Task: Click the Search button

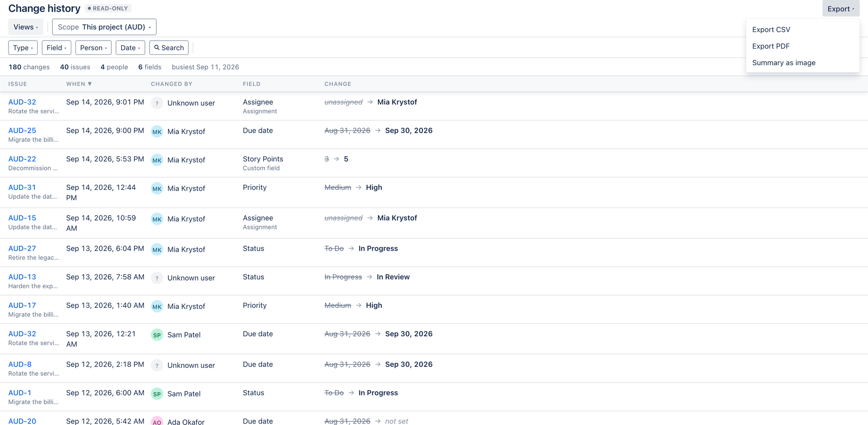Action: 169,48
